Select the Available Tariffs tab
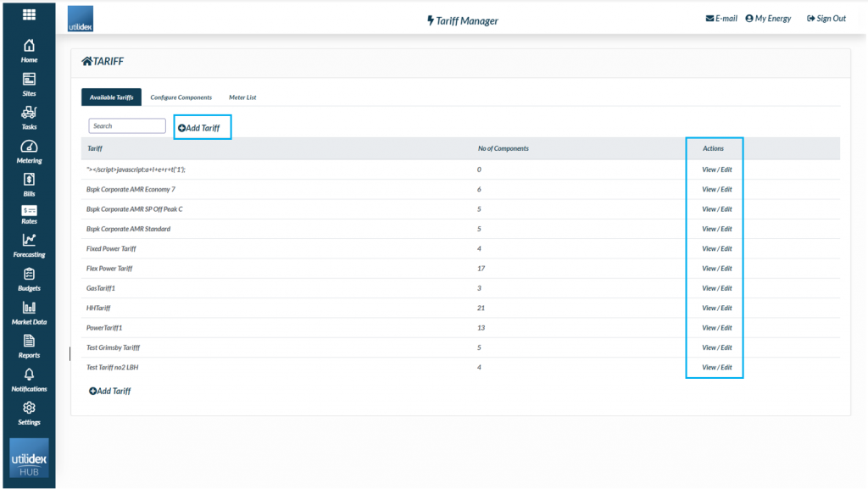The image size is (868, 489). (x=111, y=97)
